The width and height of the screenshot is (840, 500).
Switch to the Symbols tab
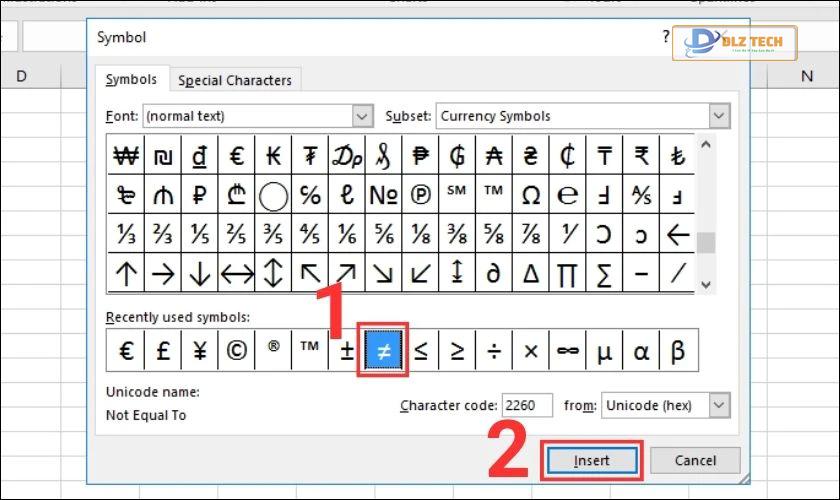pos(132,79)
